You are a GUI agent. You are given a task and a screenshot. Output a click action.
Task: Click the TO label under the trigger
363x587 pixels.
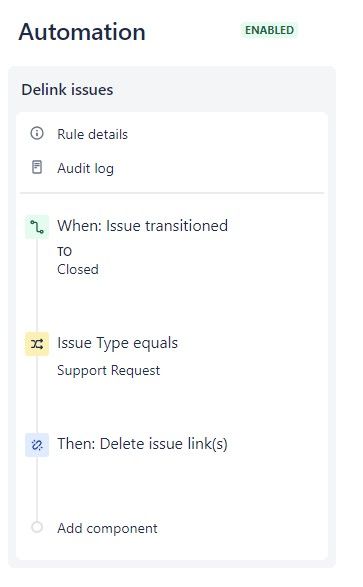pyautogui.click(x=64, y=252)
